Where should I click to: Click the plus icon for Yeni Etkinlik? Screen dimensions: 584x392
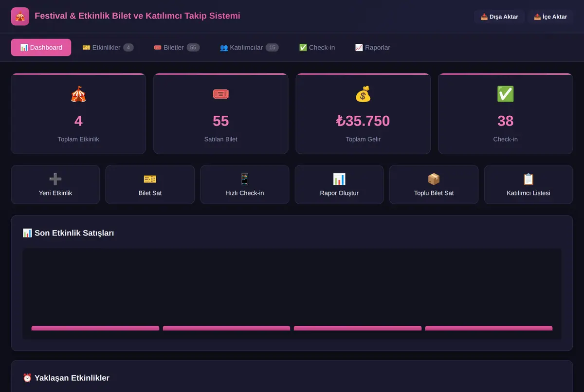[55, 179]
